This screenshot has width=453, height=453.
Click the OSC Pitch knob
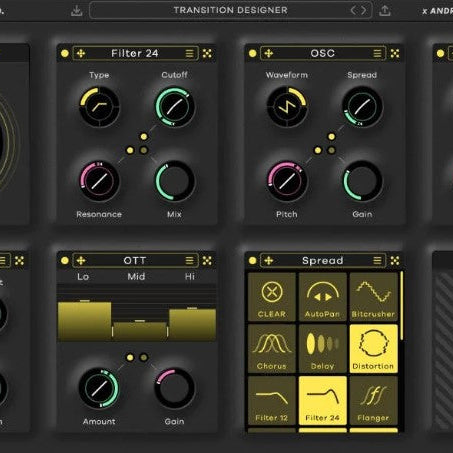click(287, 181)
